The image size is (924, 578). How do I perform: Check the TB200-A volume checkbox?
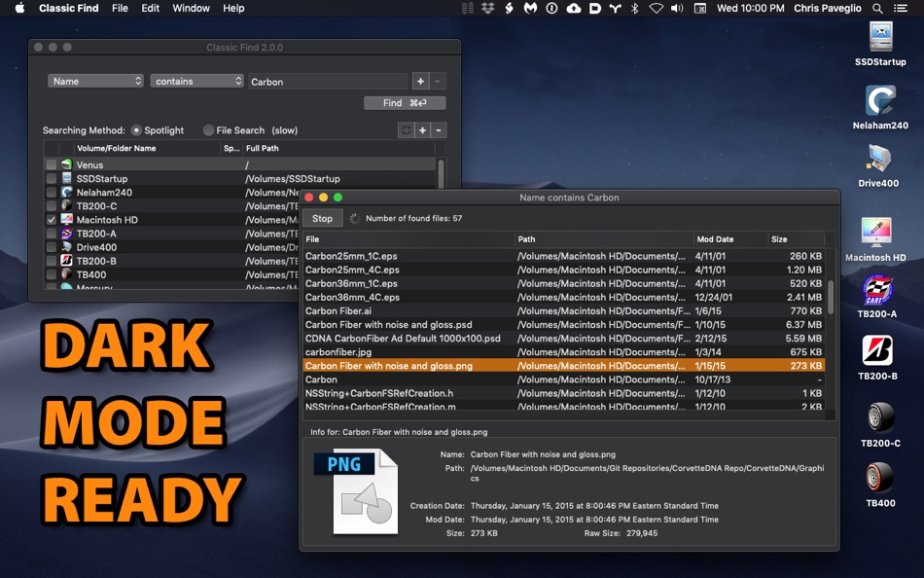tap(52, 234)
